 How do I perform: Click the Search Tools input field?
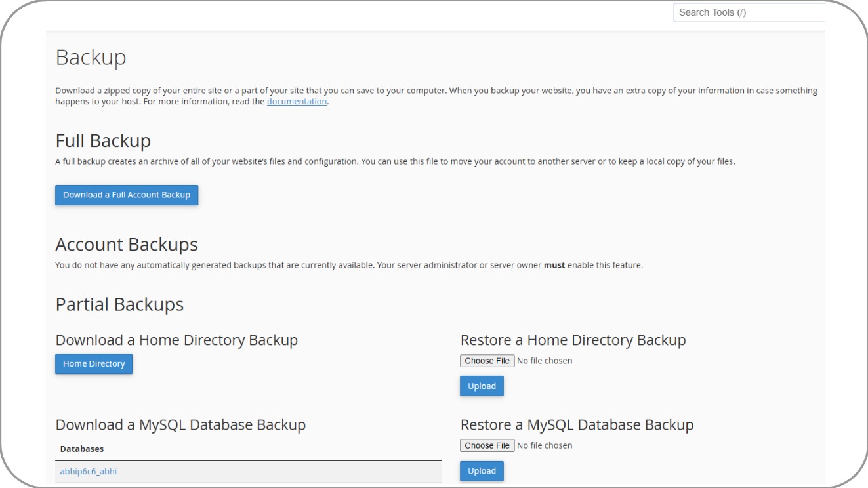click(x=749, y=12)
